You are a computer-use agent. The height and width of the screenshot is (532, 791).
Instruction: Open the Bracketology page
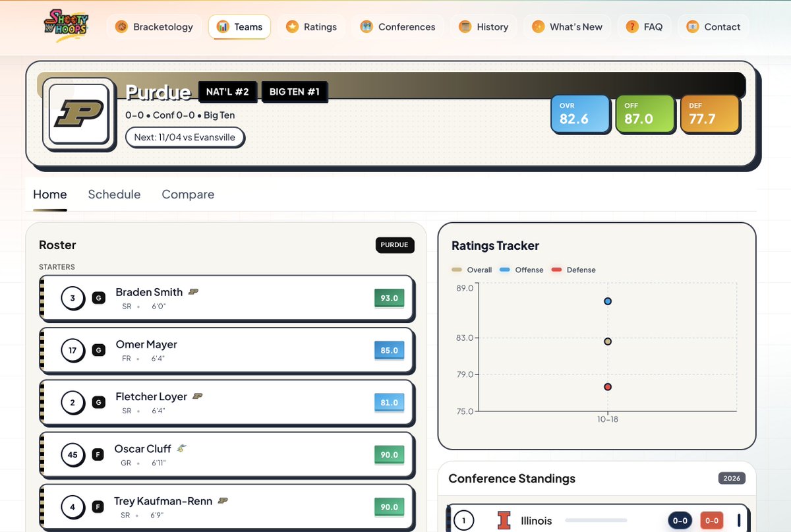154,27
